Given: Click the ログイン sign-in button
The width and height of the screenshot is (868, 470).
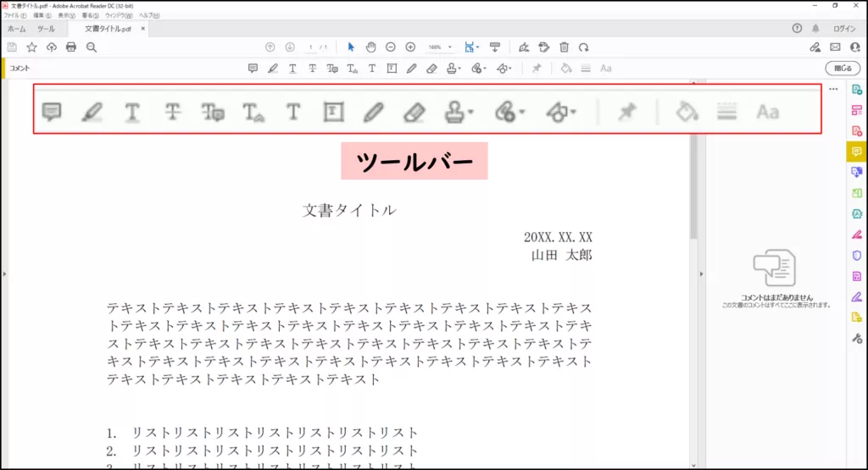Looking at the screenshot, I should (844, 28).
